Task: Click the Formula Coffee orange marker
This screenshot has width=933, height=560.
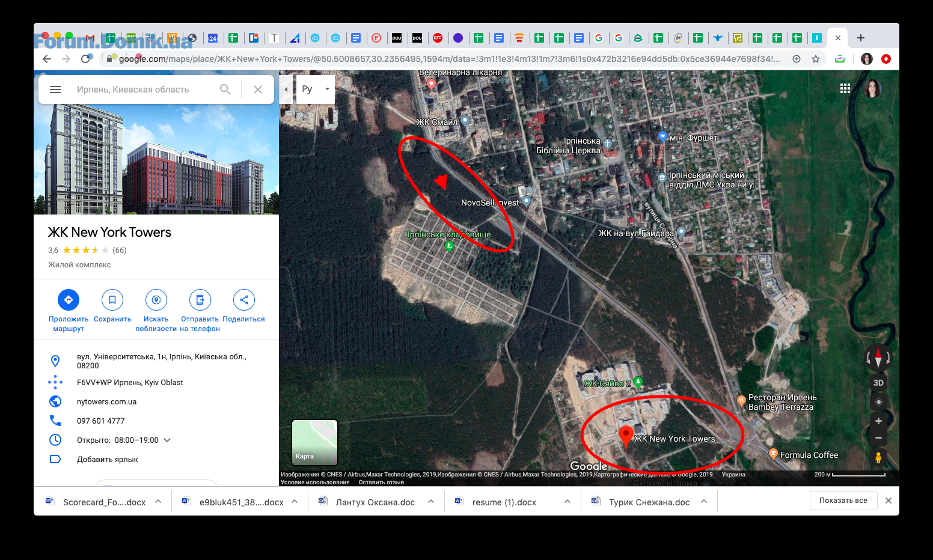Action: point(774,453)
